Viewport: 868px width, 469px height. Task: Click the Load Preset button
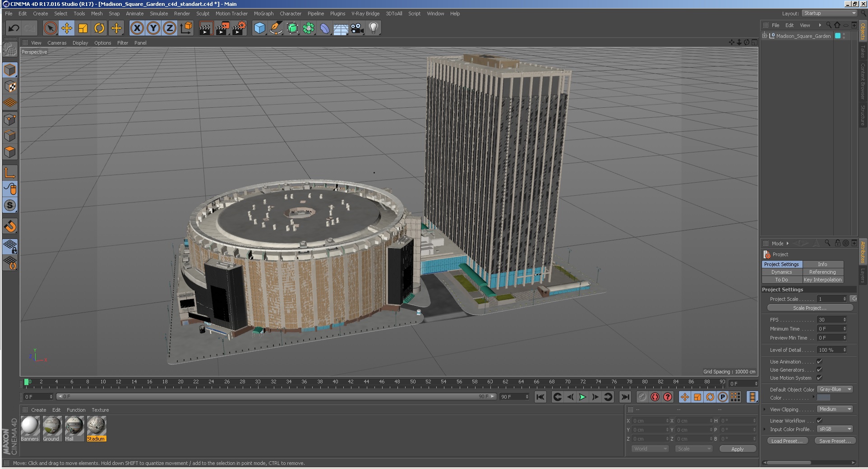(787, 441)
